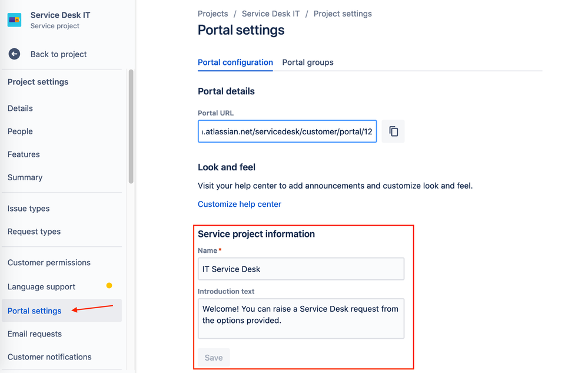
Task: Open Details in project settings sidebar
Action: [20, 108]
